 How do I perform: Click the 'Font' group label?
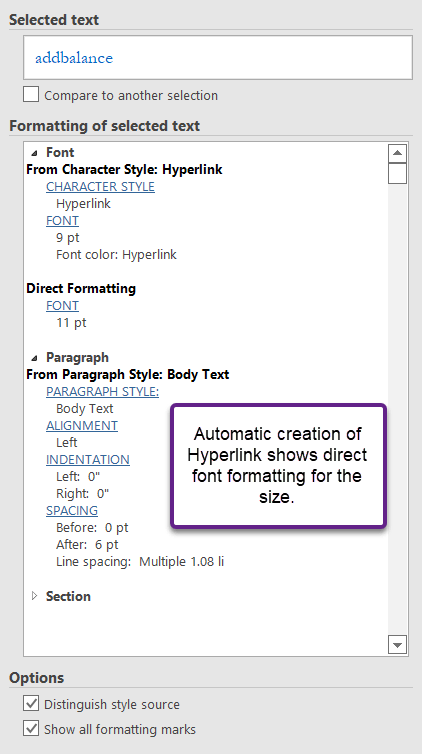(x=60, y=152)
